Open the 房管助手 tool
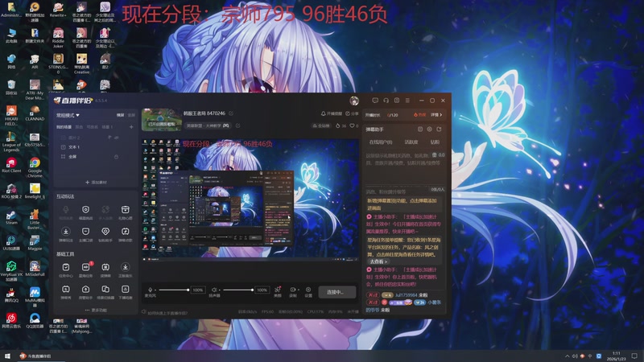 coord(85,292)
